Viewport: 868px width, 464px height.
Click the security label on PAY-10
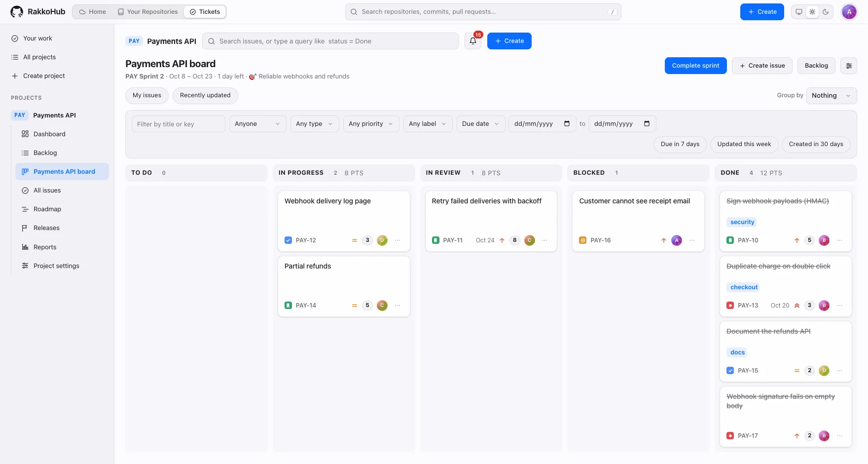(x=742, y=222)
